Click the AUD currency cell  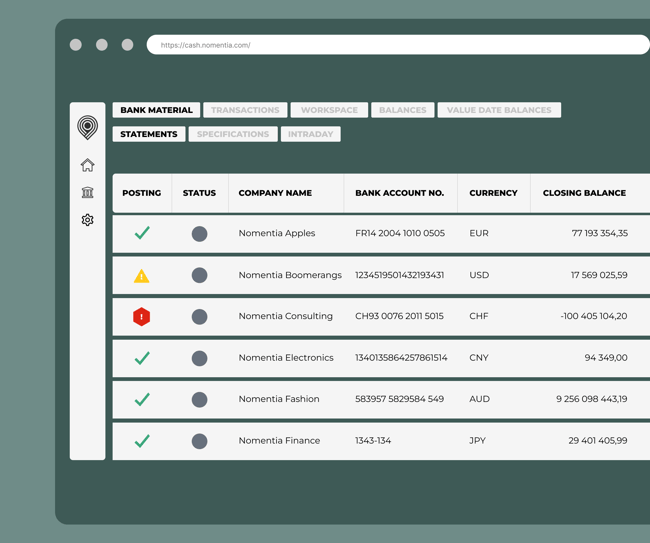pos(480,399)
